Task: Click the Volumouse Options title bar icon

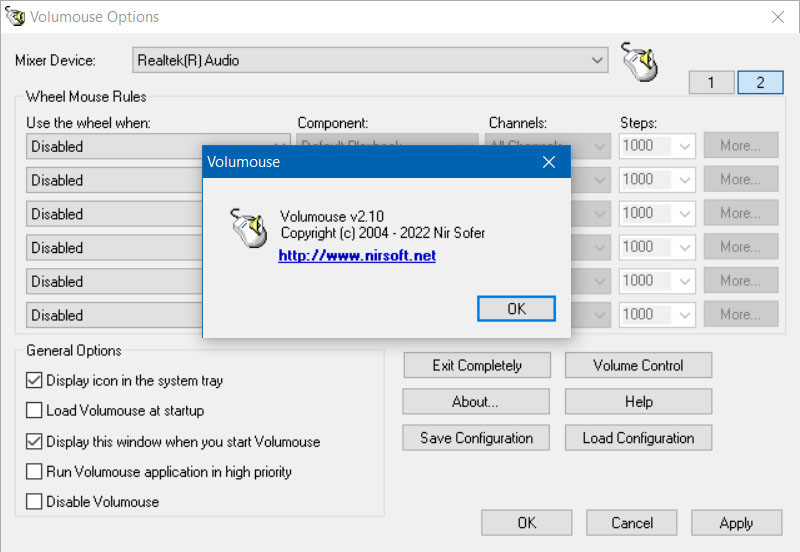Action: click(15, 16)
